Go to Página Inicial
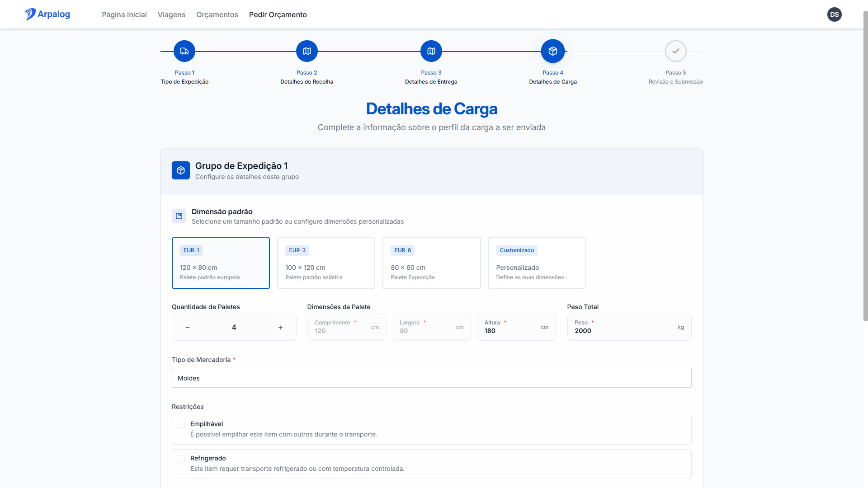Screen dimensions: 868x488 [x=124, y=14]
